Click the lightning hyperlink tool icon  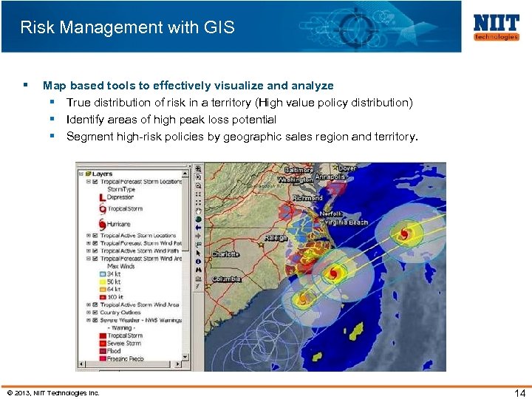199,287
